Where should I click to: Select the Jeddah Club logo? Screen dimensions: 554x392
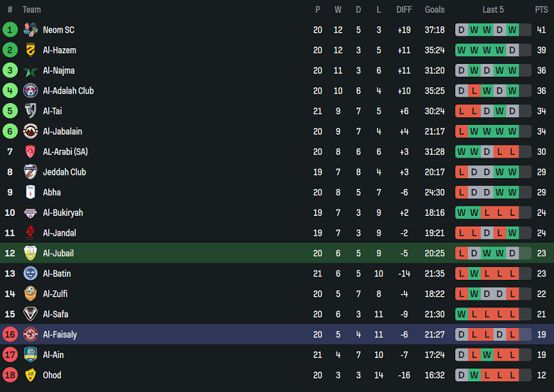coord(30,172)
